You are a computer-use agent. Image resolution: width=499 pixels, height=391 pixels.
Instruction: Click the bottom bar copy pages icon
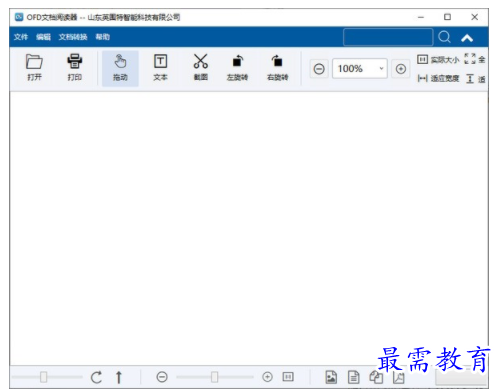tap(376, 377)
